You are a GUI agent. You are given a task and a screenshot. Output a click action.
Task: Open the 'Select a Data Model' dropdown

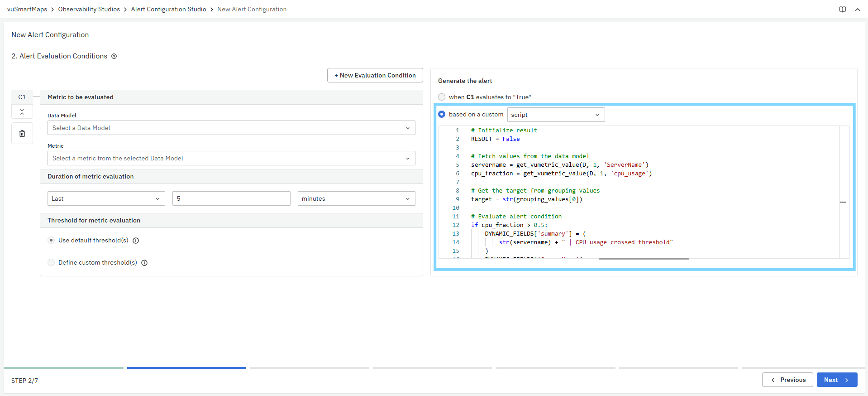click(231, 128)
